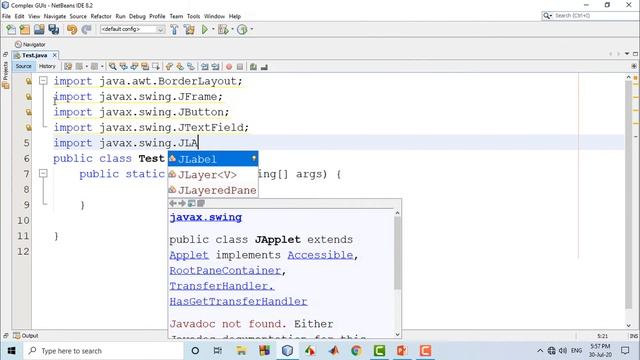Click the New Project toolbar icon
The width and height of the screenshot is (640, 360).
[25, 29]
